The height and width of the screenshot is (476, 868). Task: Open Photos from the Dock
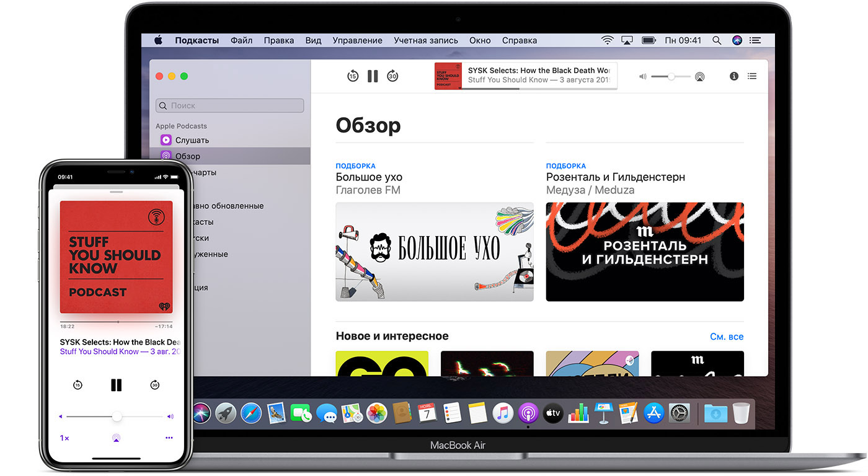click(x=377, y=412)
